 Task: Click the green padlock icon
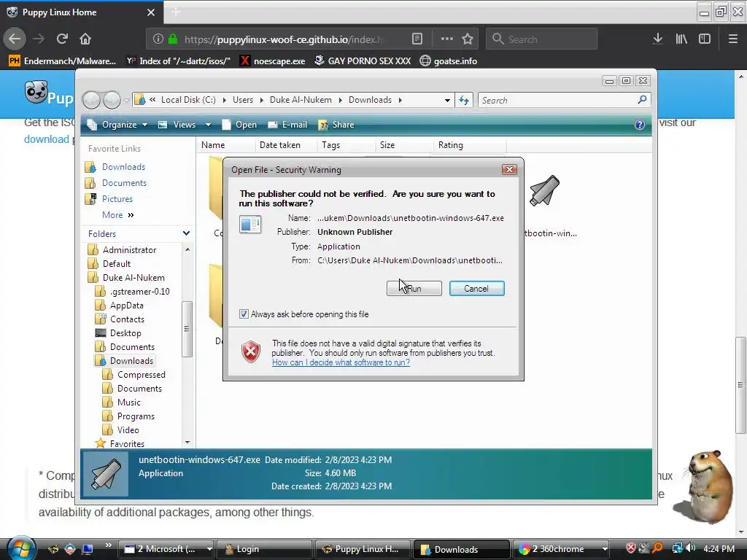click(x=173, y=39)
